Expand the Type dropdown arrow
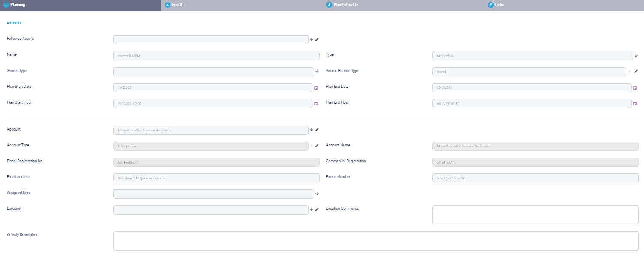 636,55
